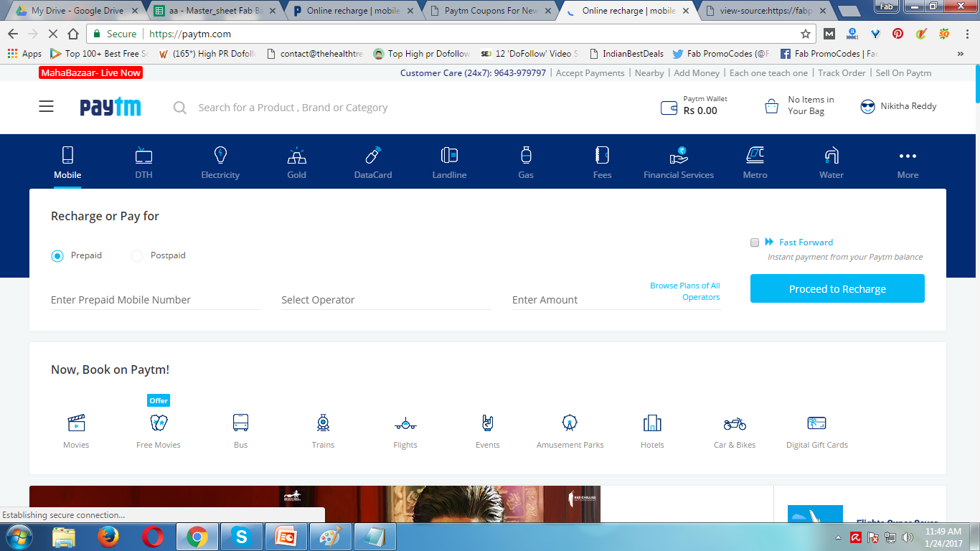
Task: Open the Accept Payments link
Action: tap(590, 73)
